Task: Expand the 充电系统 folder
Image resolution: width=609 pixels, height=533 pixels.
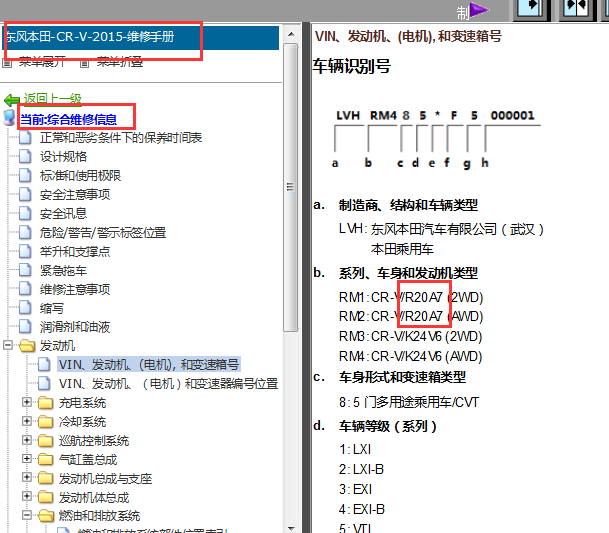Action: [27, 402]
